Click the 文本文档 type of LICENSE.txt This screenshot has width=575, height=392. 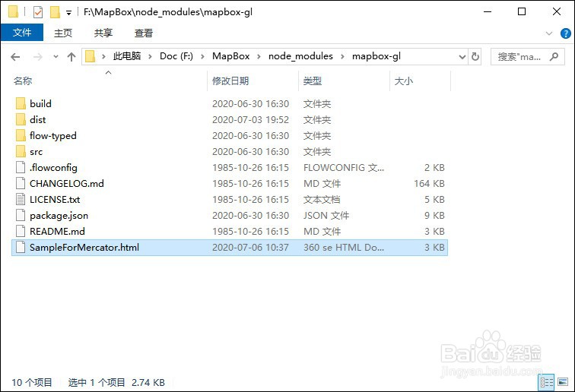click(x=322, y=200)
